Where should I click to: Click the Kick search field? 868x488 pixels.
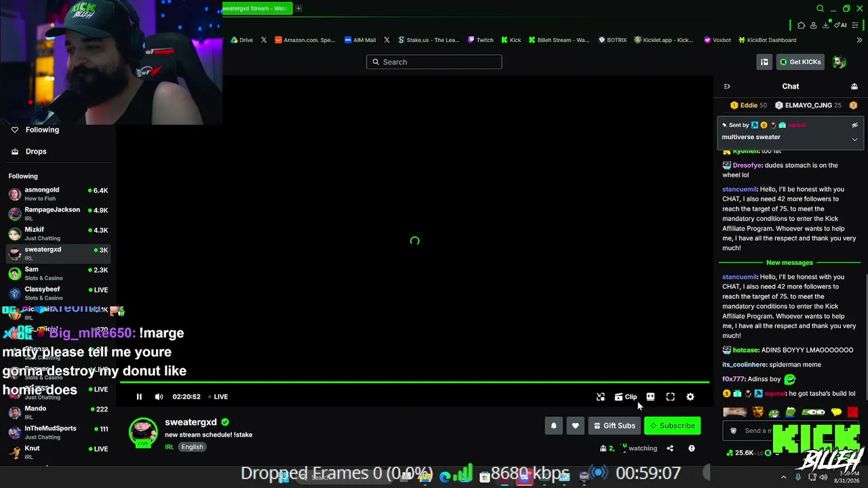click(434, 62)
